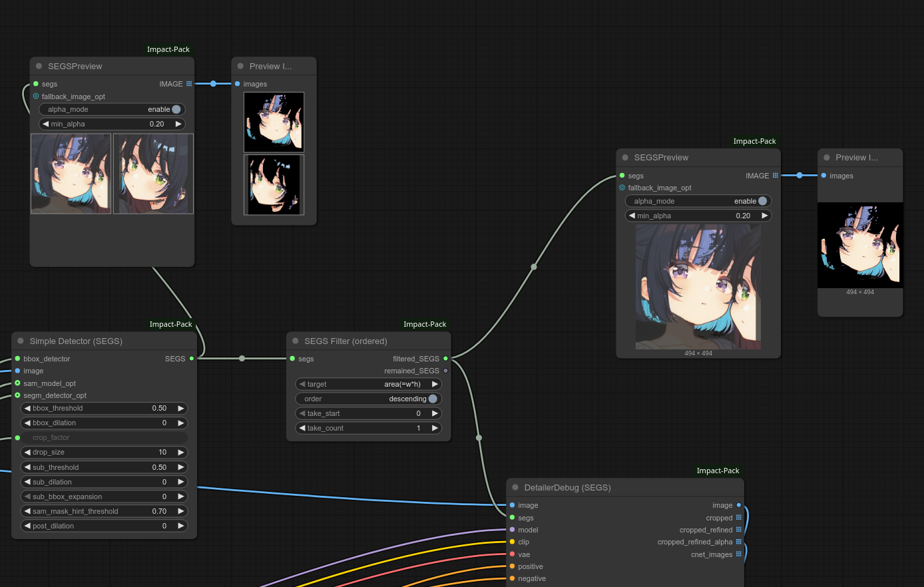The image size is (924, 587).
Task: Cycle target to the next option with its right arrow
Action: (x=435, y=384)
